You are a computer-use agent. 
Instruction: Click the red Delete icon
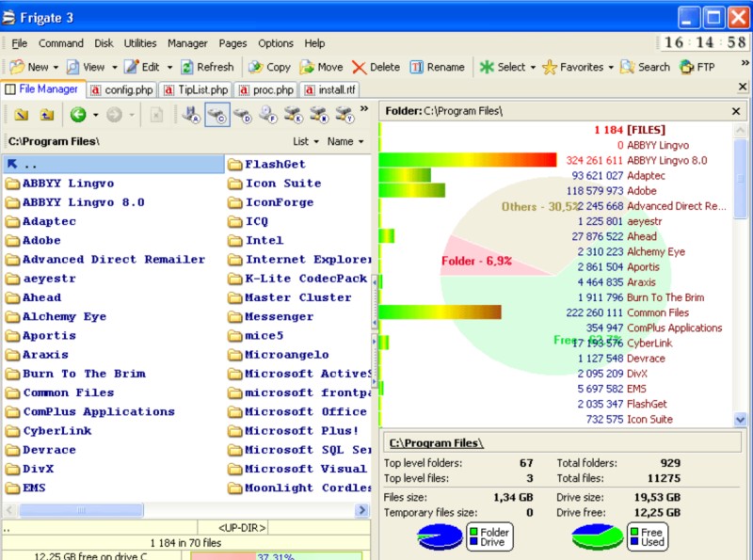tap(359, 67)
